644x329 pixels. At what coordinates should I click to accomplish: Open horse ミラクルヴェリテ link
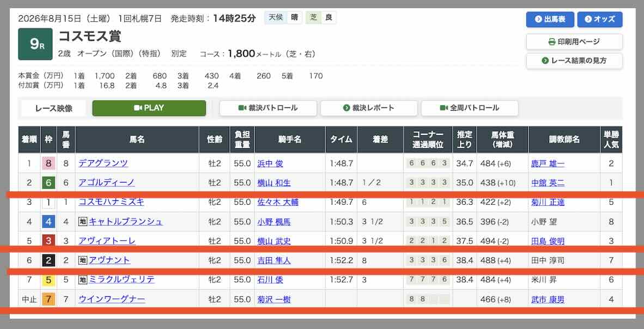[x=122, y=280]
